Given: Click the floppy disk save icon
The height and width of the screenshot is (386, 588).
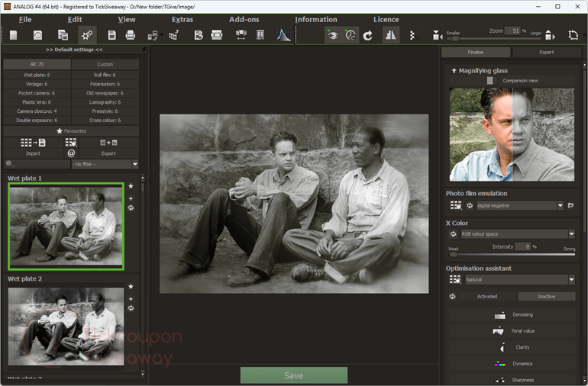Looking at the screenshot, I should [111, 35].
